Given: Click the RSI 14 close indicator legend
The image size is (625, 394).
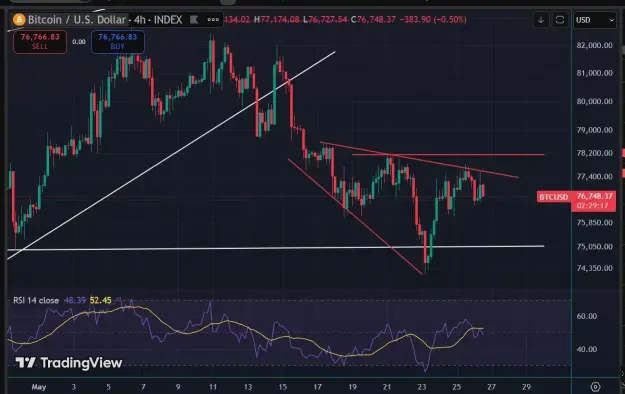Looking at the screenshot, I should (36, 300).
